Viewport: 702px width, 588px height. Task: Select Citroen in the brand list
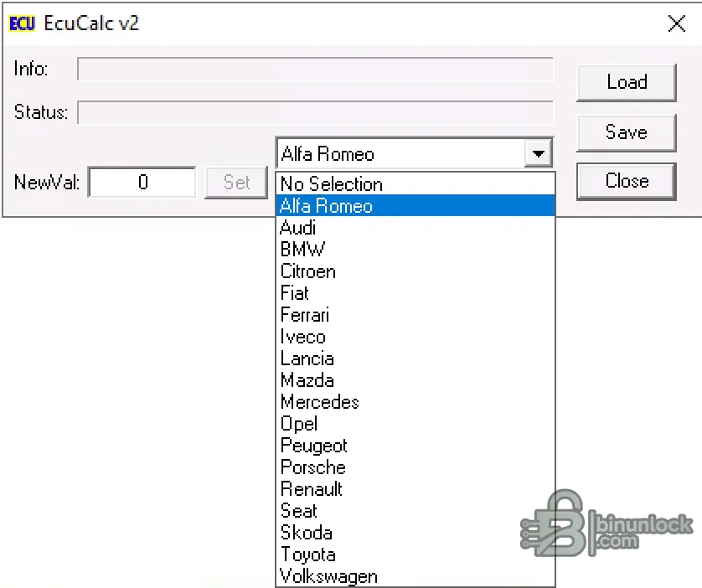click(x=308, y=271)
